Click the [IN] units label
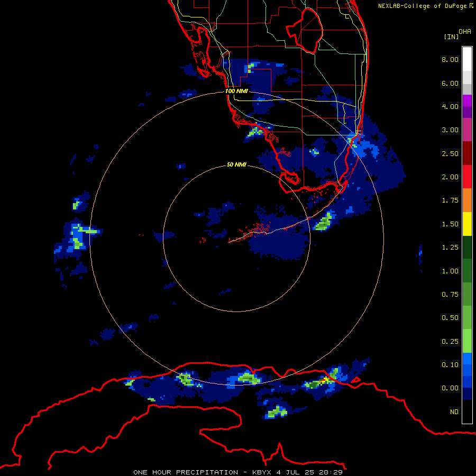 (451, 36)
